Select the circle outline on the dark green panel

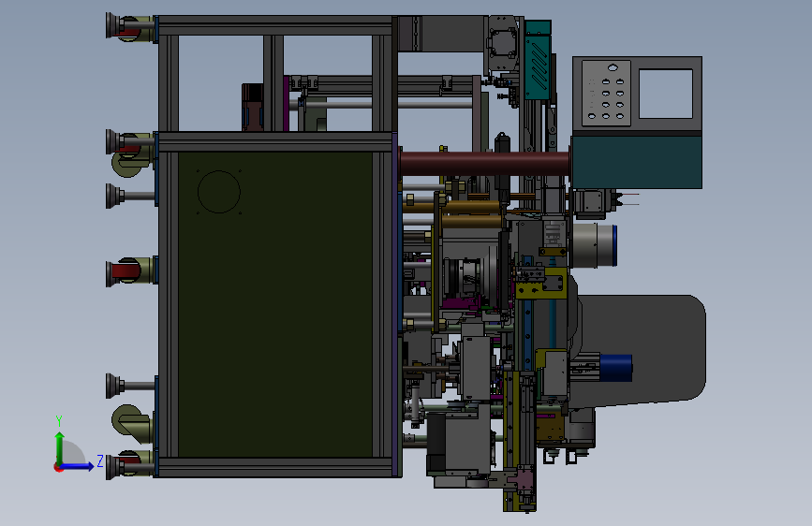pos(219,192)
